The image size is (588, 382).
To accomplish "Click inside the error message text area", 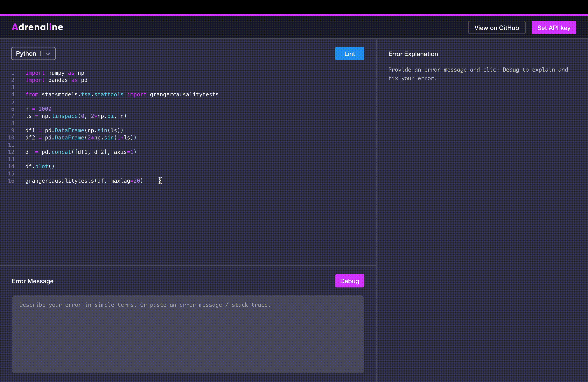I will (x=187, y=334).
